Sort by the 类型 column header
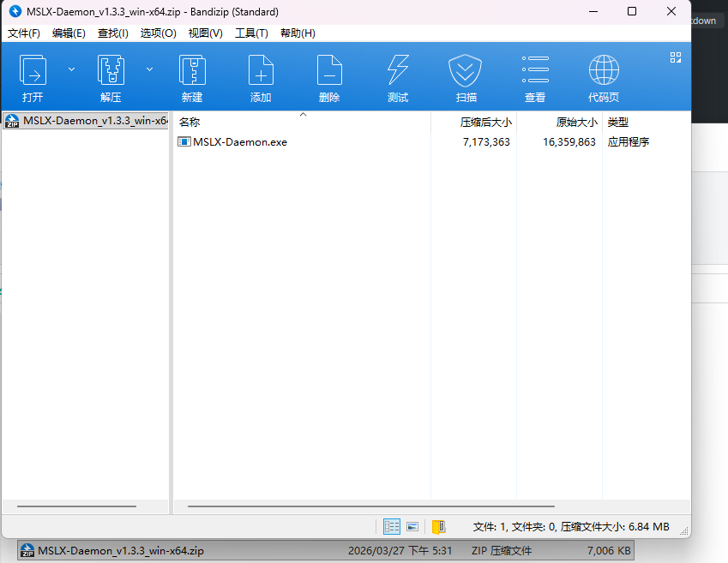The width and height of the screenshot is (728, 563). click(x=646, y=122)
